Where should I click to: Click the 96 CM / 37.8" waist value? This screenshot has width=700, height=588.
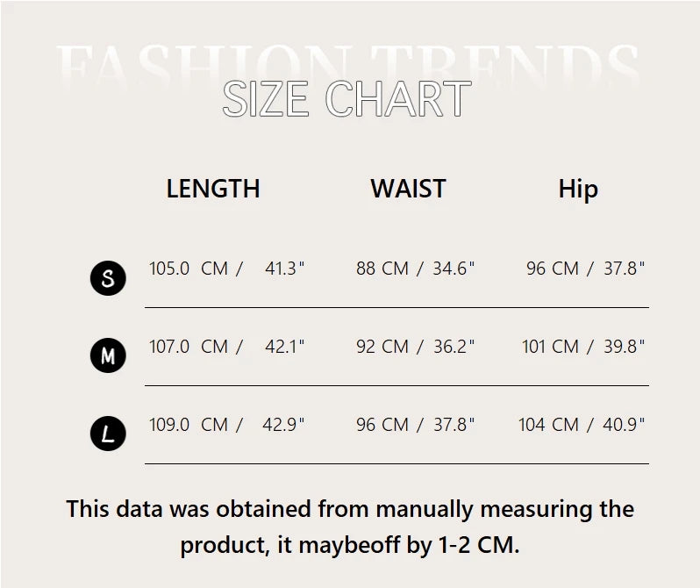tap(415, 425)
